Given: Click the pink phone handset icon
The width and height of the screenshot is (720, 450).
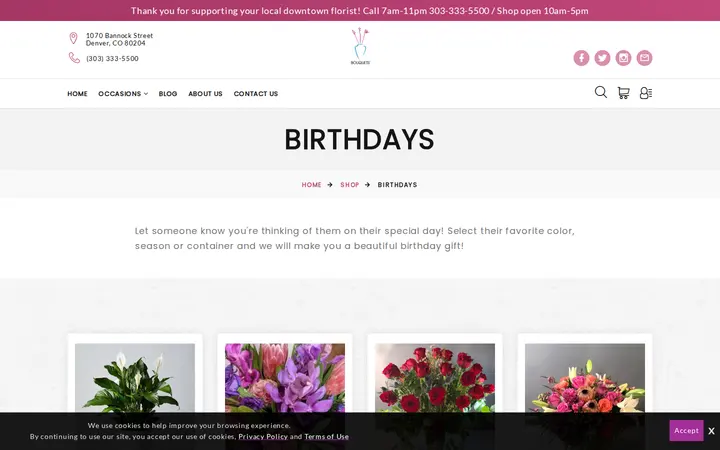Looking at the screenshot, I should tap(74, 58).
